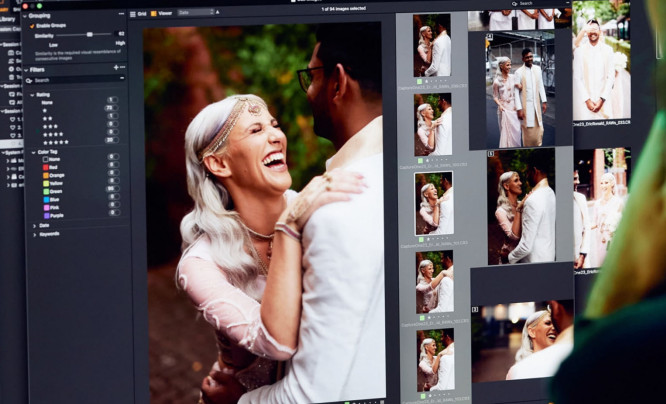Click 'High' label under Similarity slider
The image size is (666, 404).
[120, 43]
